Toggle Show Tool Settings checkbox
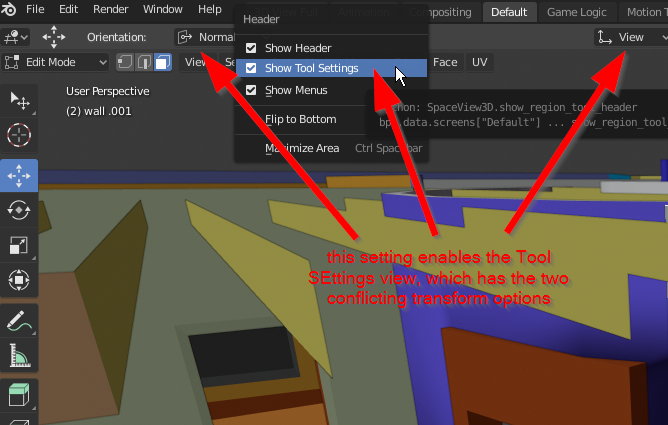This screenshot has width=668, height=425. click(251, 68)
